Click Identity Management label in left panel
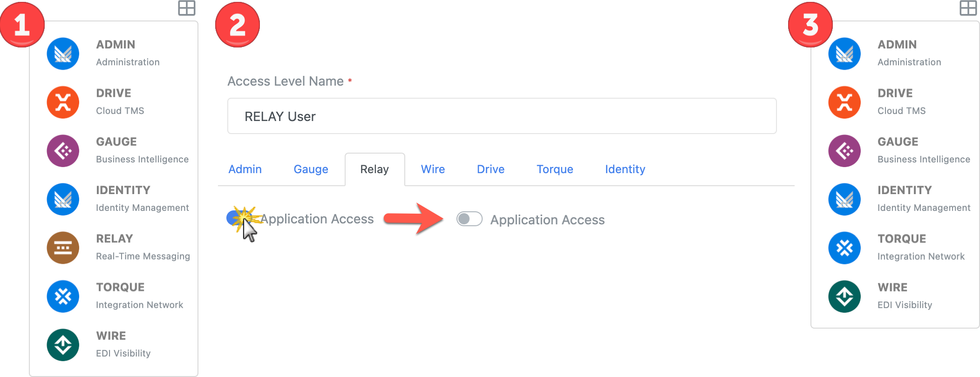Image resolution: width=980 pixels, height=377 pixels. (x=142, y=208)
